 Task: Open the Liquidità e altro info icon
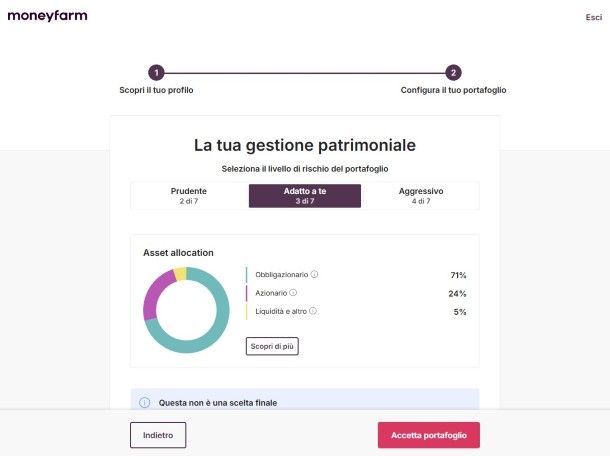point(313,311)
